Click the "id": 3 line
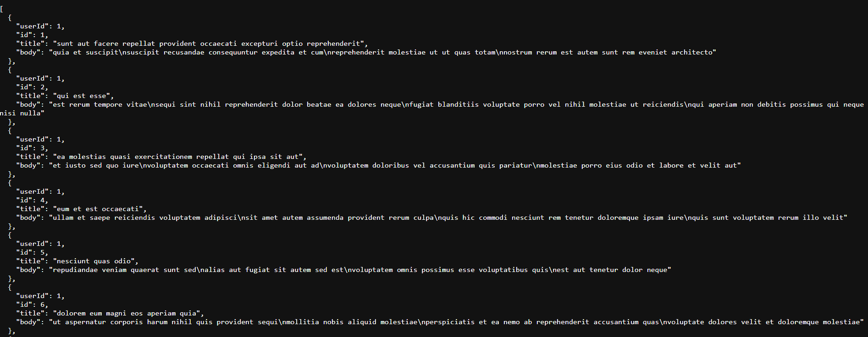This screenshot has height=337, width=868. tap(32, 148)
